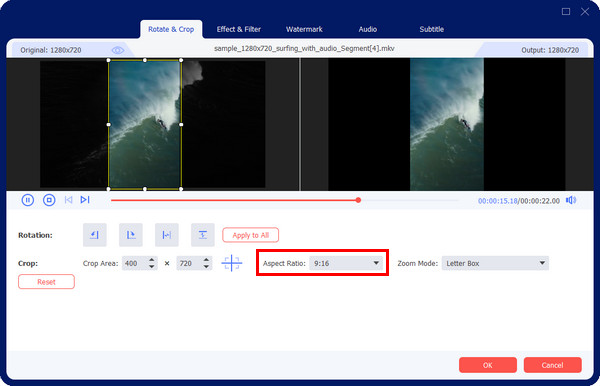Decrease crop height value 720
The width and height of the screenshot is (600, 386).
206,266
